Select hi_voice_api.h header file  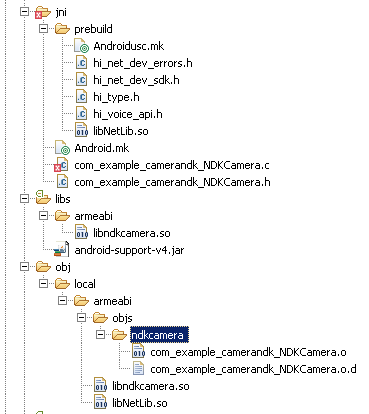(128, 114)
